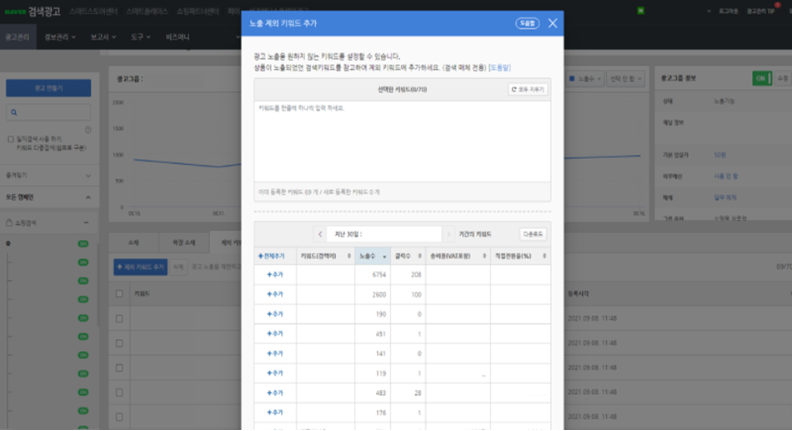This screenshot has height=431, width=792.
Task: Add keyword from row with 6754 impressions
Action: click(275, 275)
